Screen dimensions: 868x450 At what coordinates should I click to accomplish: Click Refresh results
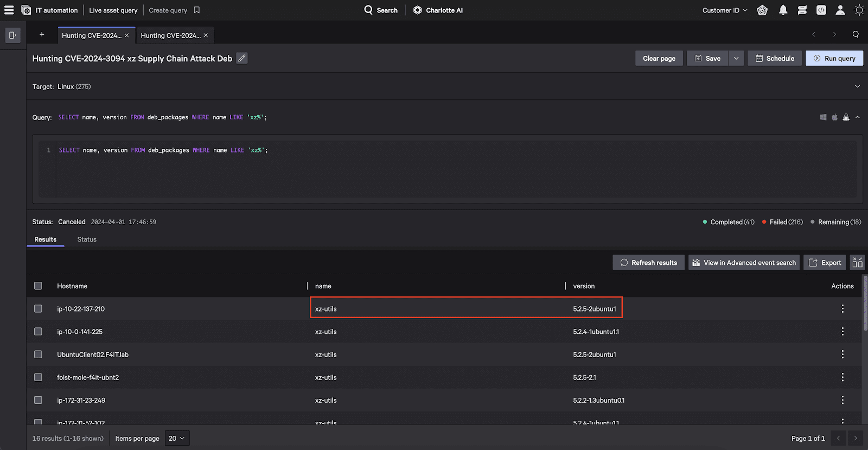click(x=649, y=263)
